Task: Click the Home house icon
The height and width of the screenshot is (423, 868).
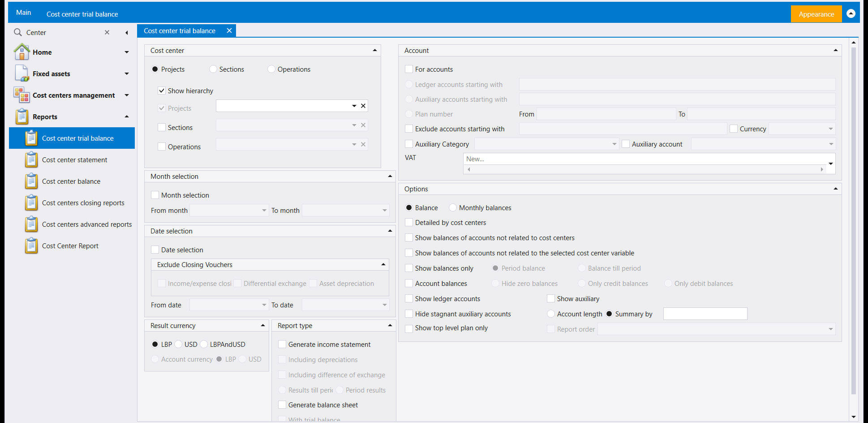Action: click(21, 52)
